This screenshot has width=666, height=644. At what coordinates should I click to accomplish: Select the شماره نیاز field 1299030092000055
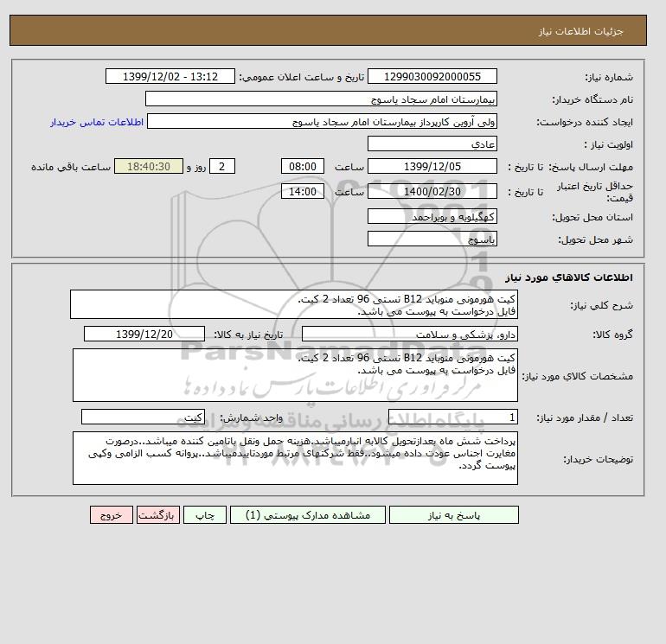pyautogui.click(x=432, y=76)
